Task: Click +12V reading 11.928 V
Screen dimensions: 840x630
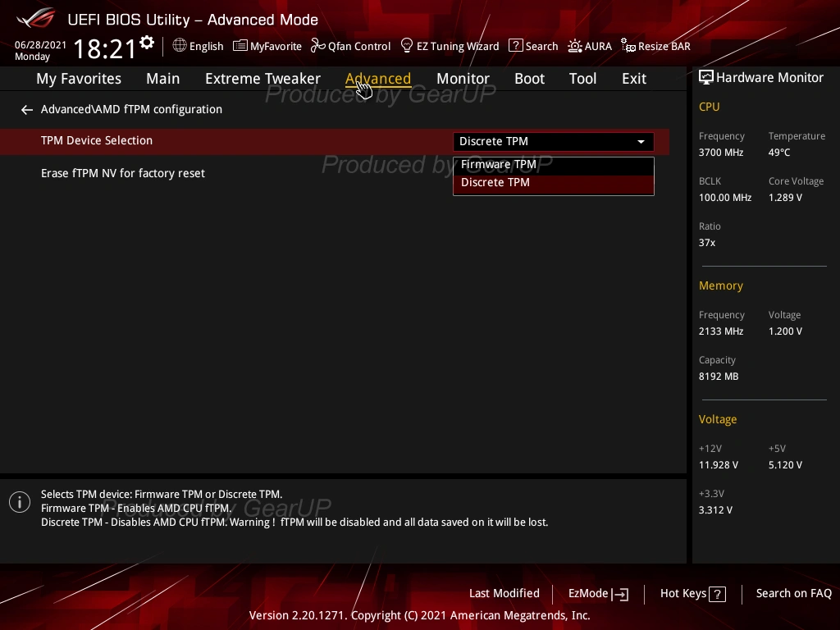Action: (719, 465)
